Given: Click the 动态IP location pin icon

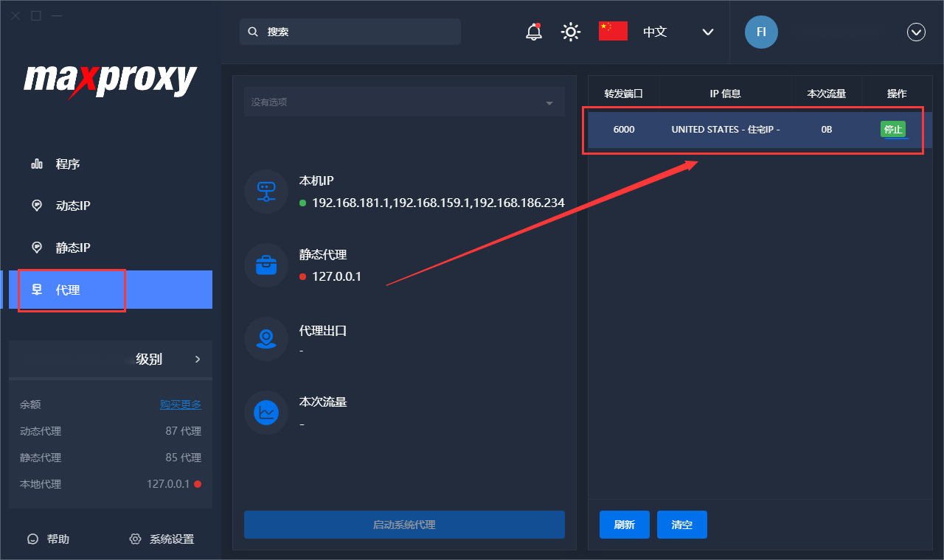Looking at the screenshot, I should (x=37, y=205).
